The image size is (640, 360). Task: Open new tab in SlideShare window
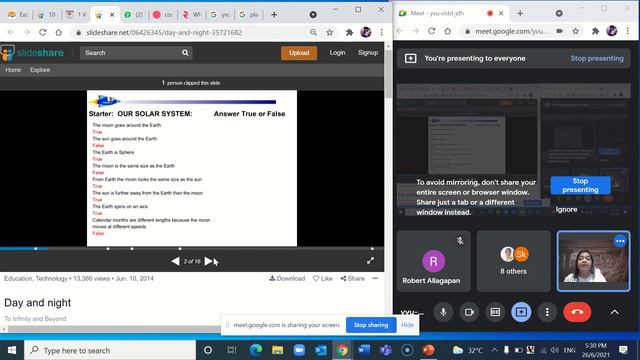[x=274, y=15]
